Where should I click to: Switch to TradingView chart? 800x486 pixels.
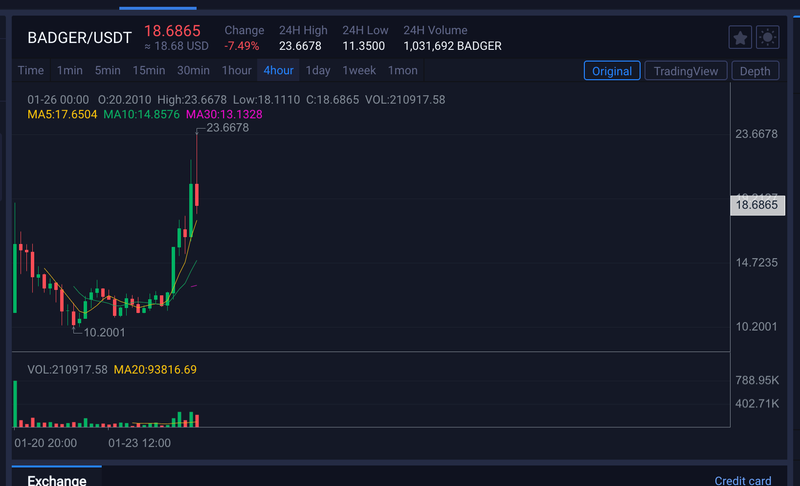686,71
